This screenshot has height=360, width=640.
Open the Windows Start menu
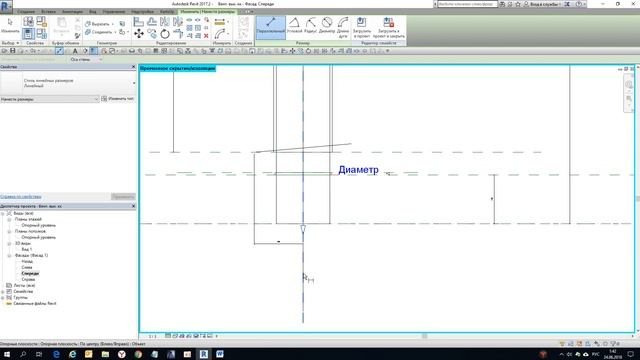(x=7, y=354)
